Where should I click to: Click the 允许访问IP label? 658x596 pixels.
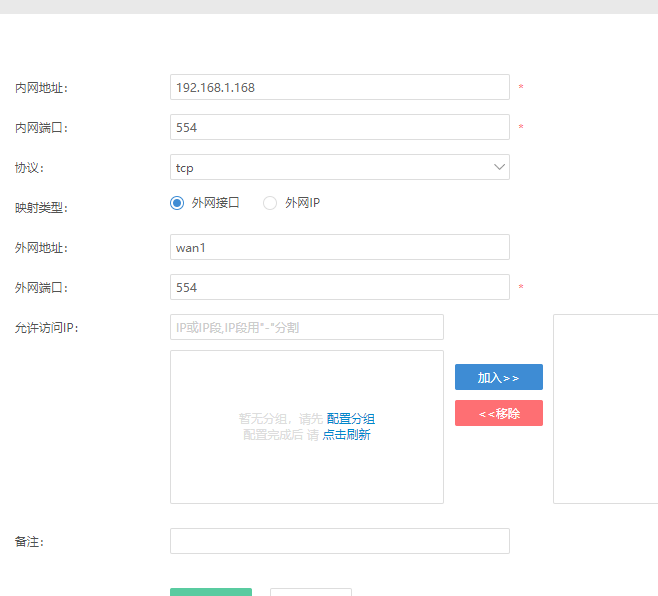tap(47, 327)
